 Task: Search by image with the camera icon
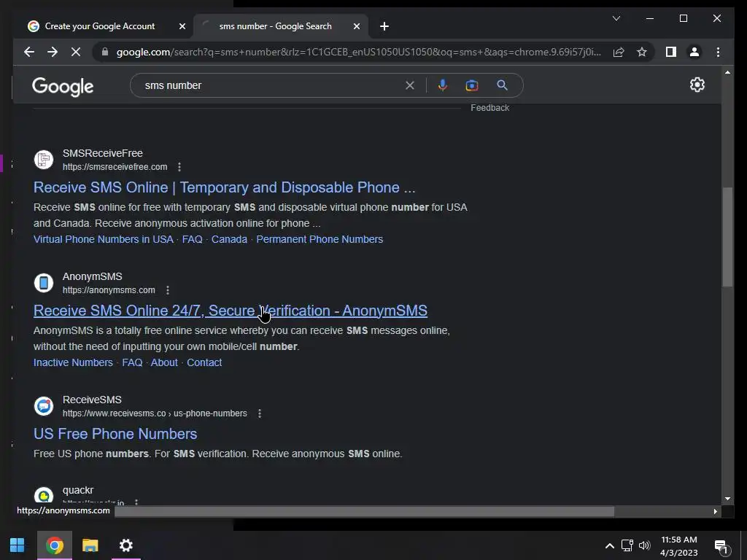[x=472, y=85]
